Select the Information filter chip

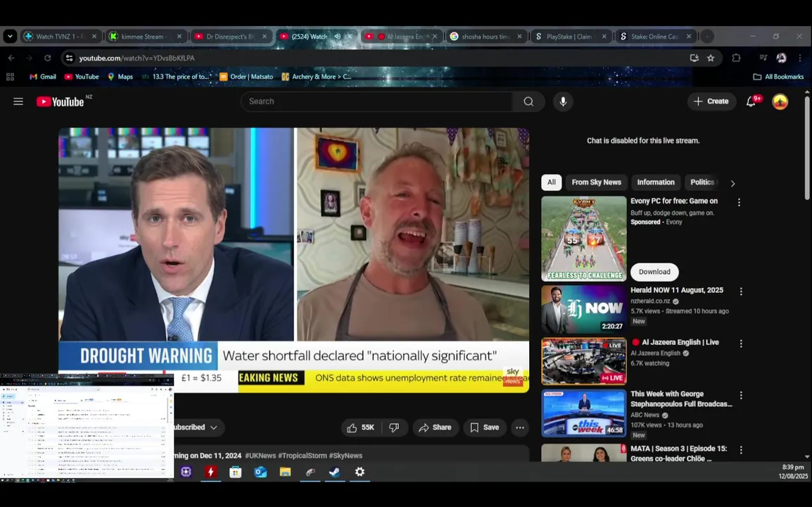(x=656, y=182)
